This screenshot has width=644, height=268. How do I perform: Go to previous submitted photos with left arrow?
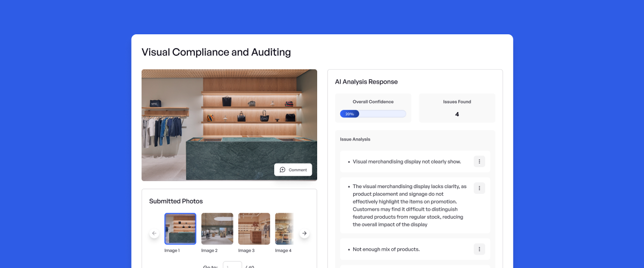155,233
